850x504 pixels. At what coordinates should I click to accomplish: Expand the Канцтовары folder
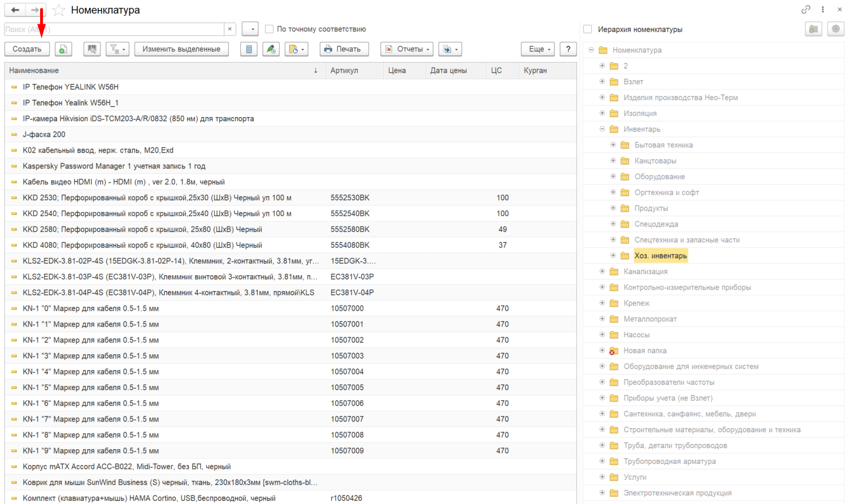[613, 160]
